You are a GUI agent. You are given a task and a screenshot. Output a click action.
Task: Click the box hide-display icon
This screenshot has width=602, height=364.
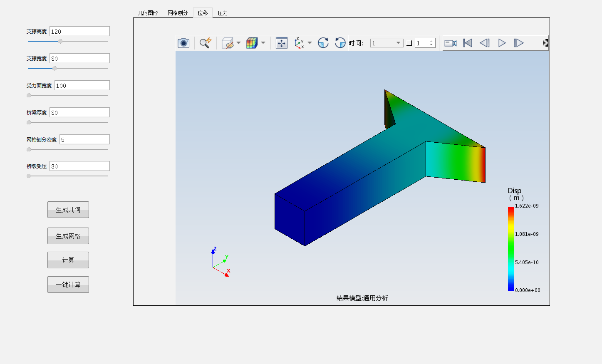click(228, 43)
